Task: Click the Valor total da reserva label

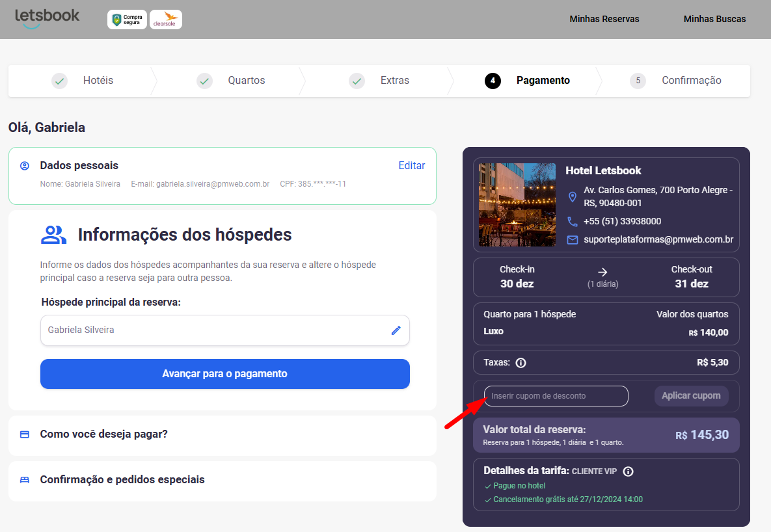Action: [534, 431]
